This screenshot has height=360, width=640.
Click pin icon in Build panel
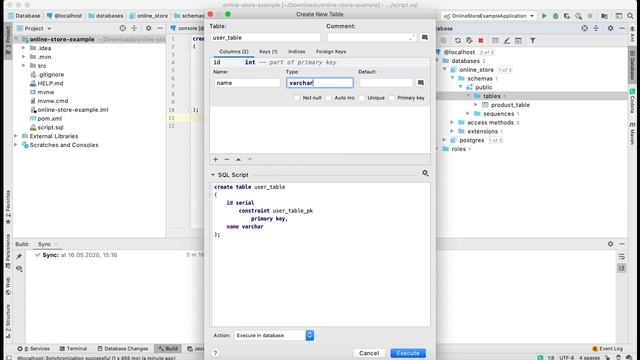(x=19, y=256)
